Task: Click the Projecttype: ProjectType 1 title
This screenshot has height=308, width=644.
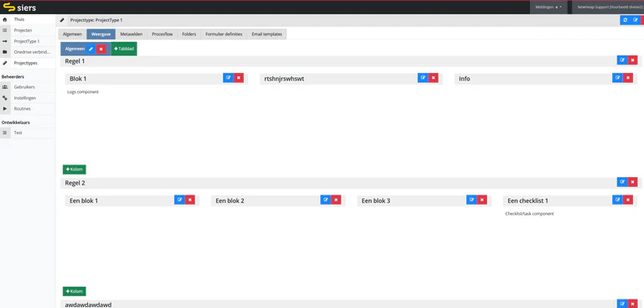Action: (96, 20)
